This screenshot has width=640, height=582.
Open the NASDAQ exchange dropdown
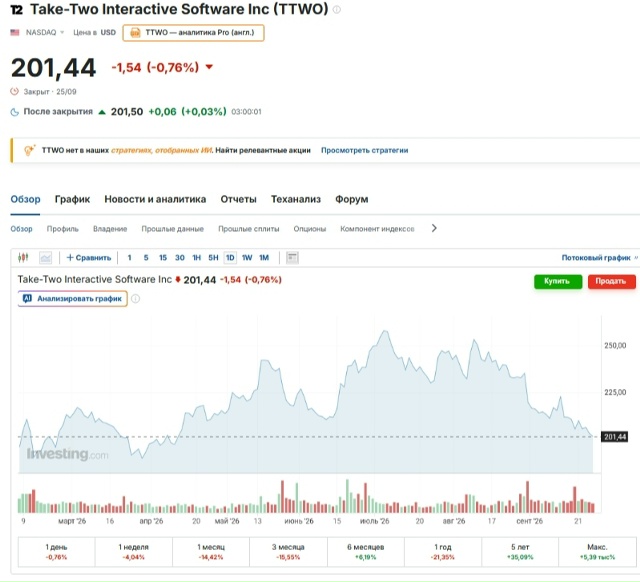coord(44,32)
